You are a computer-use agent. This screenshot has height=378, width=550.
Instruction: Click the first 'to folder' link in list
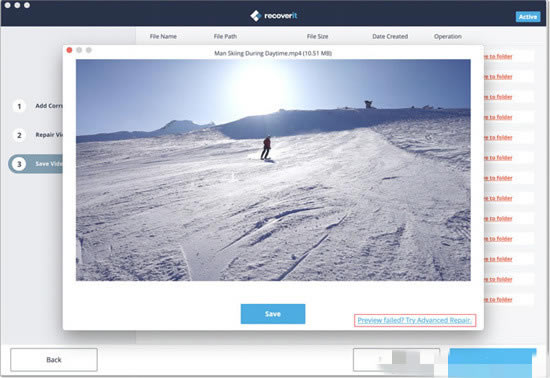coord(498,56)
